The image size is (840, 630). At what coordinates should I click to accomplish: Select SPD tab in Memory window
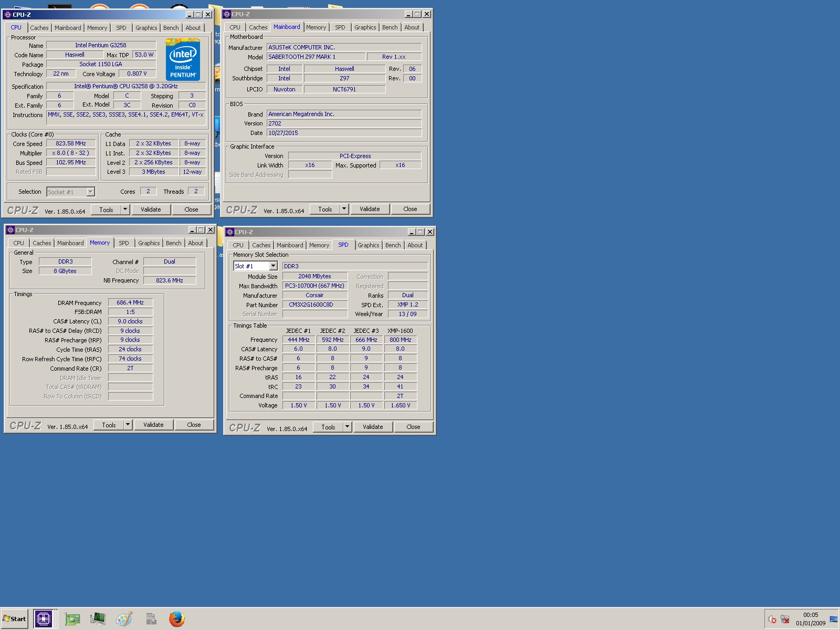click(123, 243)
